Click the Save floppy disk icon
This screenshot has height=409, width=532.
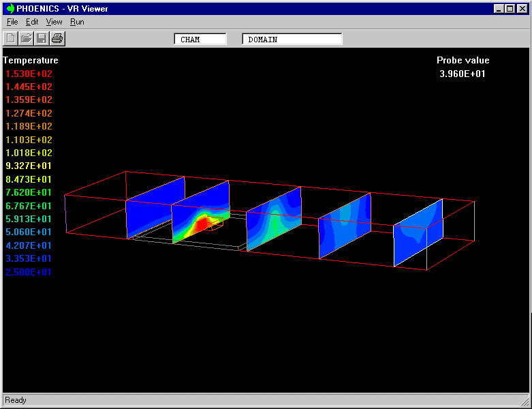point(42,39)
